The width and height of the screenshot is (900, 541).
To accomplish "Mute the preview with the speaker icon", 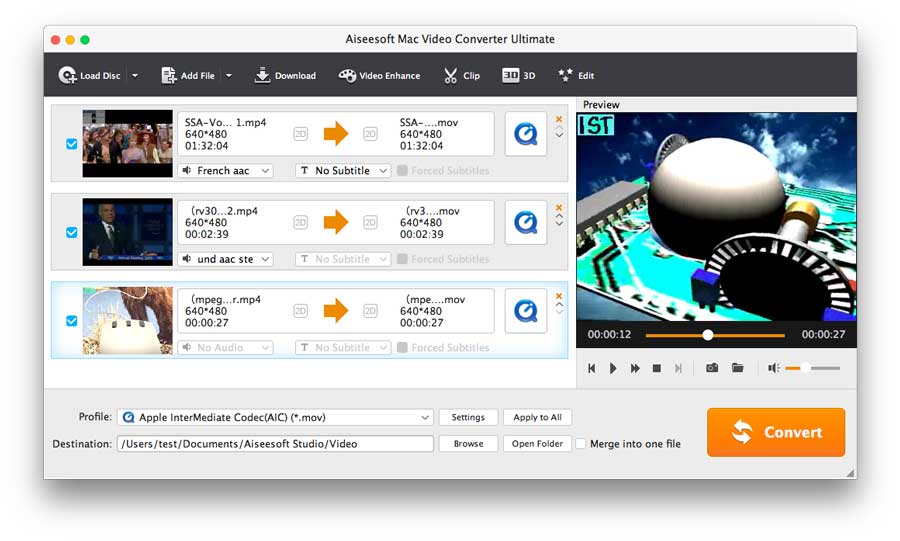I will click(x=774, y=368).
